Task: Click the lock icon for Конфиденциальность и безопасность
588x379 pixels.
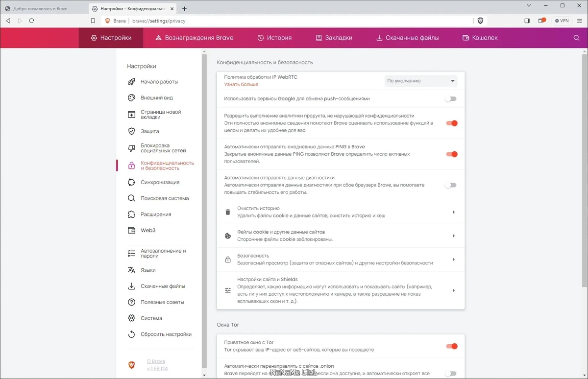Action: (x=131, y=166)
